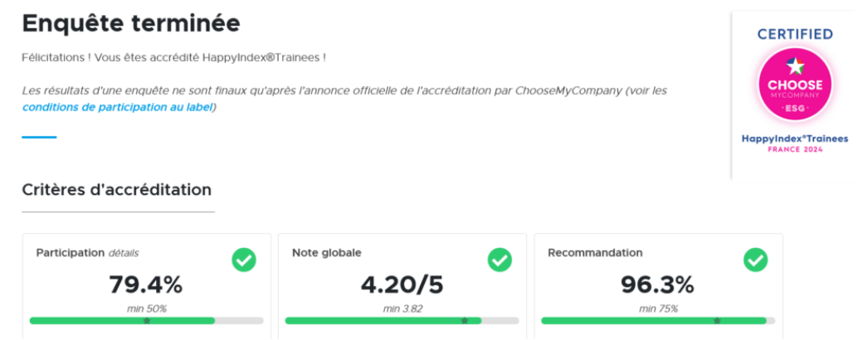
Task: Click the Participation green progress bar
Action: [x=122, y=320]
